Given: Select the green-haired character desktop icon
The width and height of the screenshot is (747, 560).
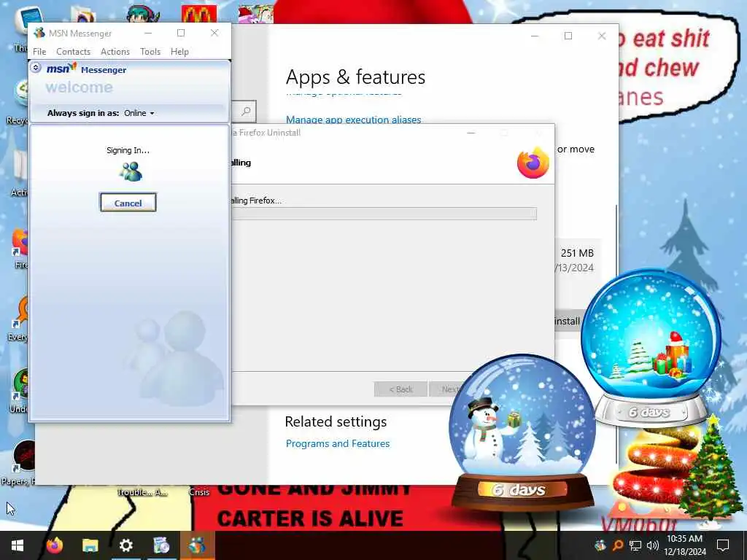Looking at the screenshot, I should tap(144, 14).
